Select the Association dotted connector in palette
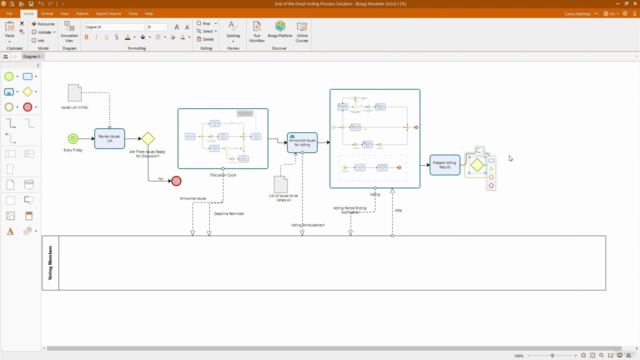Screen dimensions: 640x360 coord(29,123)
